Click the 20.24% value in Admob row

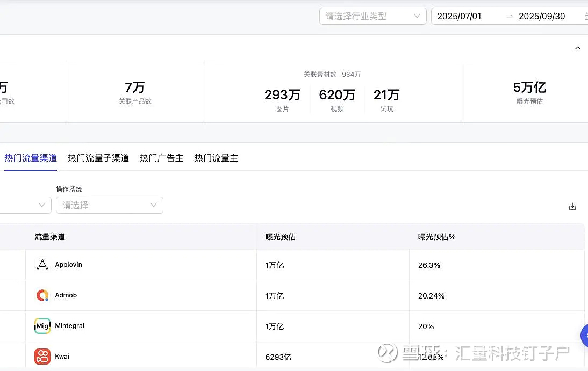pyautogui.click(x=431, y=296)
